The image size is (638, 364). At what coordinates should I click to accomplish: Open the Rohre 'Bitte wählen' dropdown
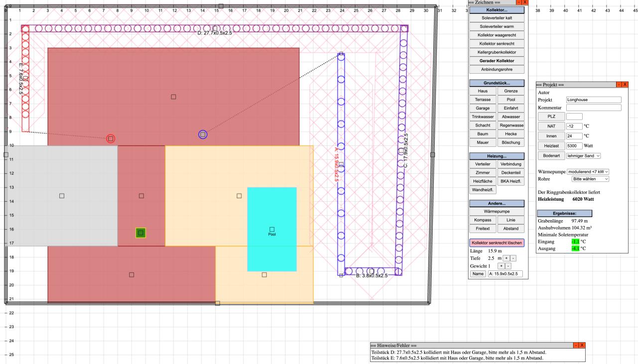point(591,178)
